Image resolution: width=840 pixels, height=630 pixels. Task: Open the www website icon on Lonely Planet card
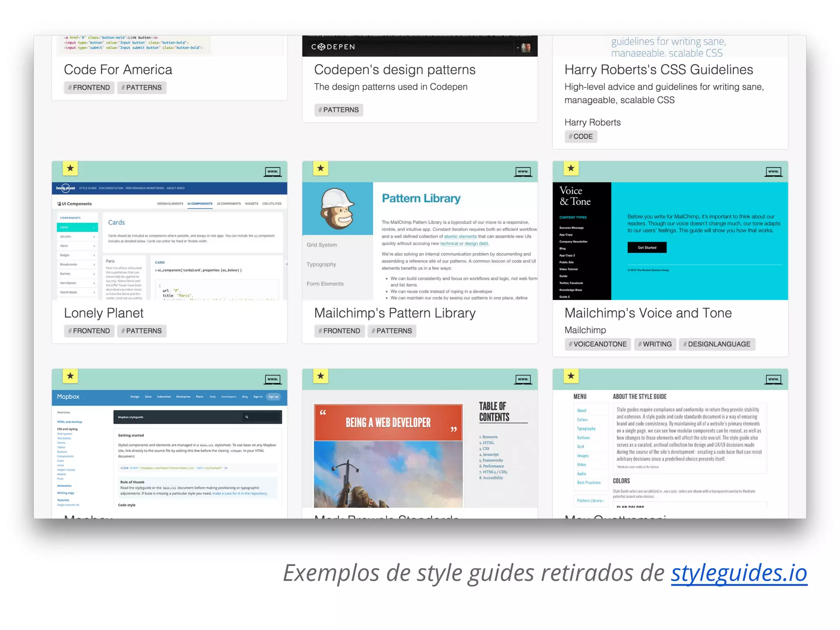(x=273, y=172)
